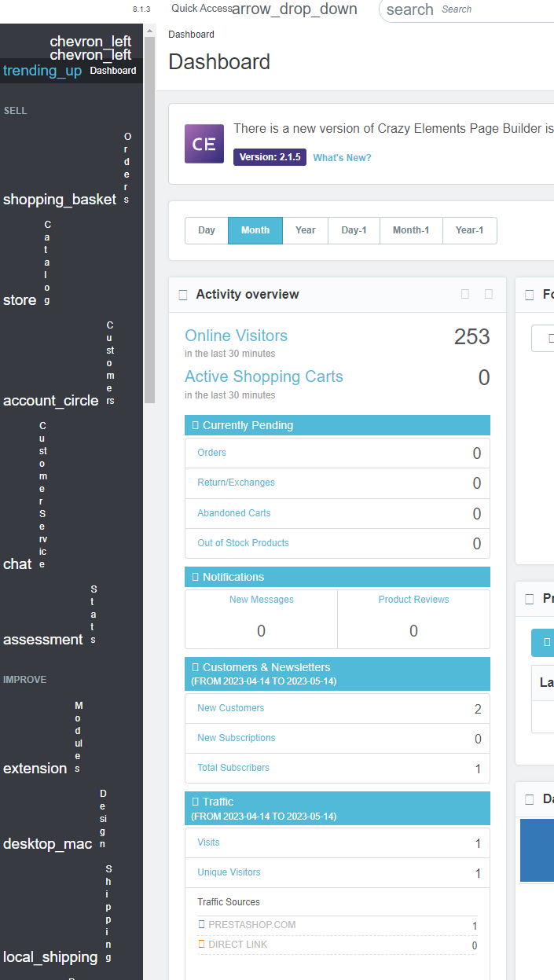Image resolution: width=554 pixels, height=980 pixels.
Task: Open New Messages notification link
Action: click(x=262, y=600)
